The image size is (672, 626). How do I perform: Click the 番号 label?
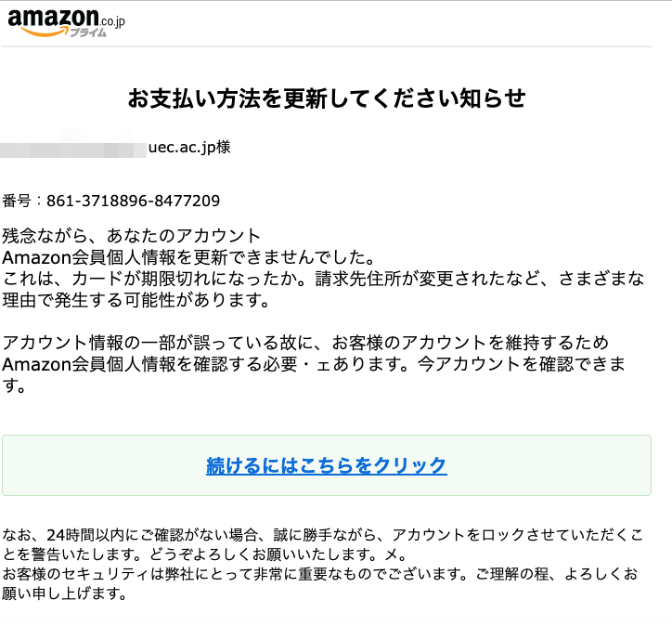click(17, 201)
